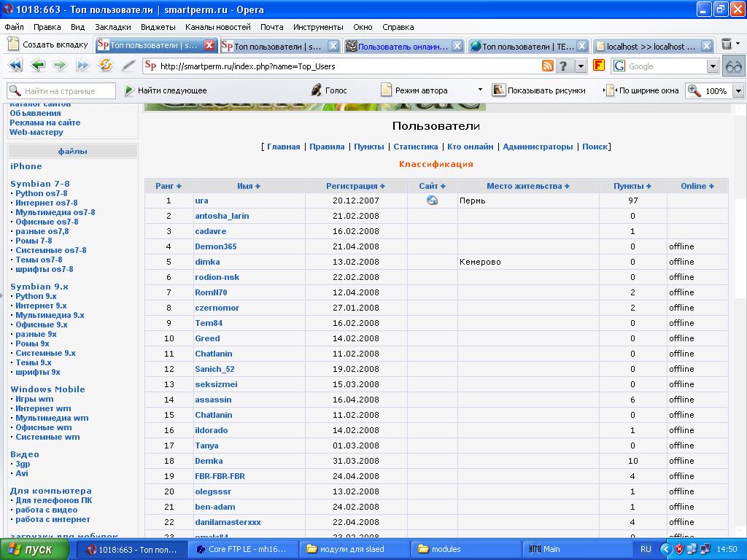Open the address bar history dropdown

pyautogui.click(x=581, y=66)
